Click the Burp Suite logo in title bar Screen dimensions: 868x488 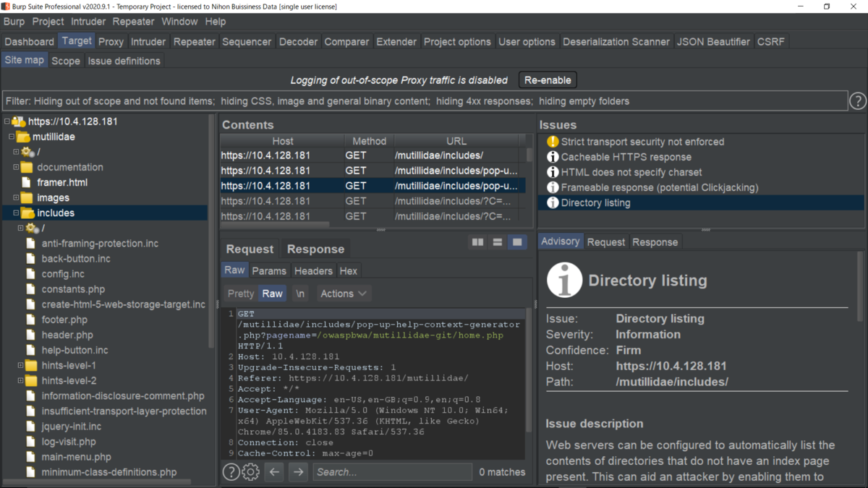[x=6, y=7]
